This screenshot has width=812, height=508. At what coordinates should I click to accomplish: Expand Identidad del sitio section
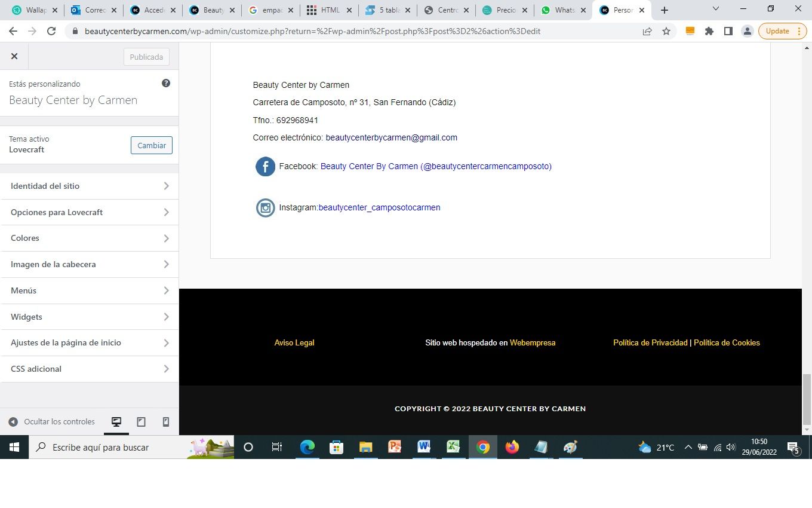click(90, 186)
